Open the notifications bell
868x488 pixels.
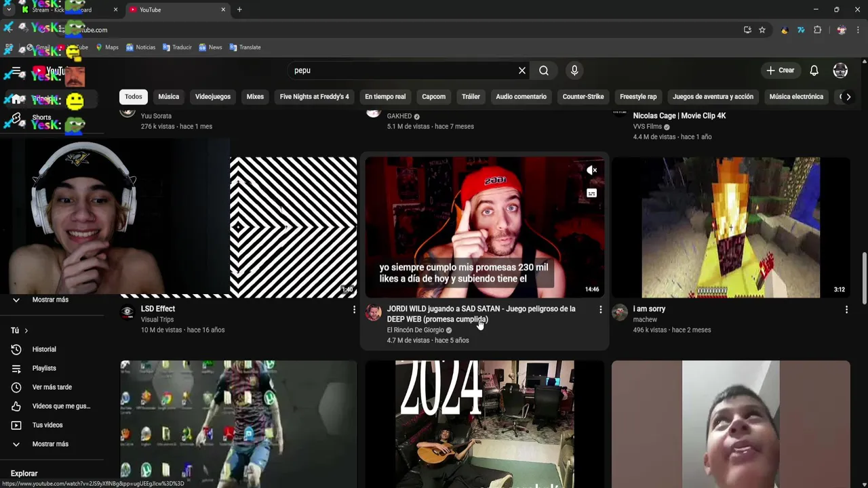click(x=814, y=70)
